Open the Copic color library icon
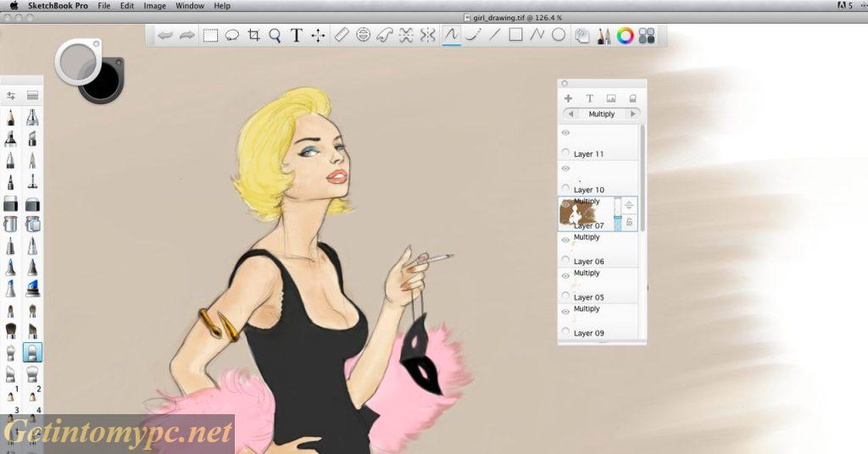Image resolution: width=868 pixels, height=454 pixels. (647, 36)
